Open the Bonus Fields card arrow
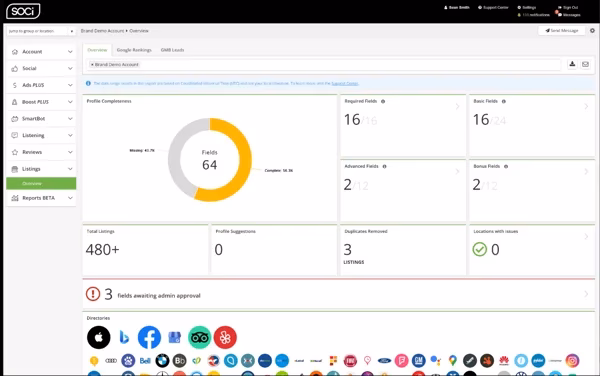The image size is (600, 376). [x=586, y=172]
